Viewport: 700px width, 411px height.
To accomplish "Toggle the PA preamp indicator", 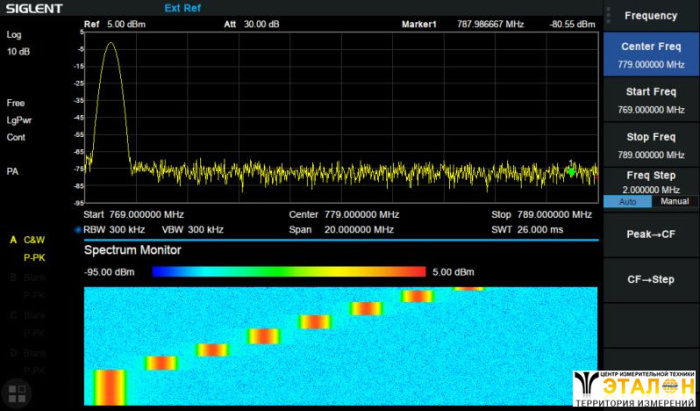I will [13, 171].
